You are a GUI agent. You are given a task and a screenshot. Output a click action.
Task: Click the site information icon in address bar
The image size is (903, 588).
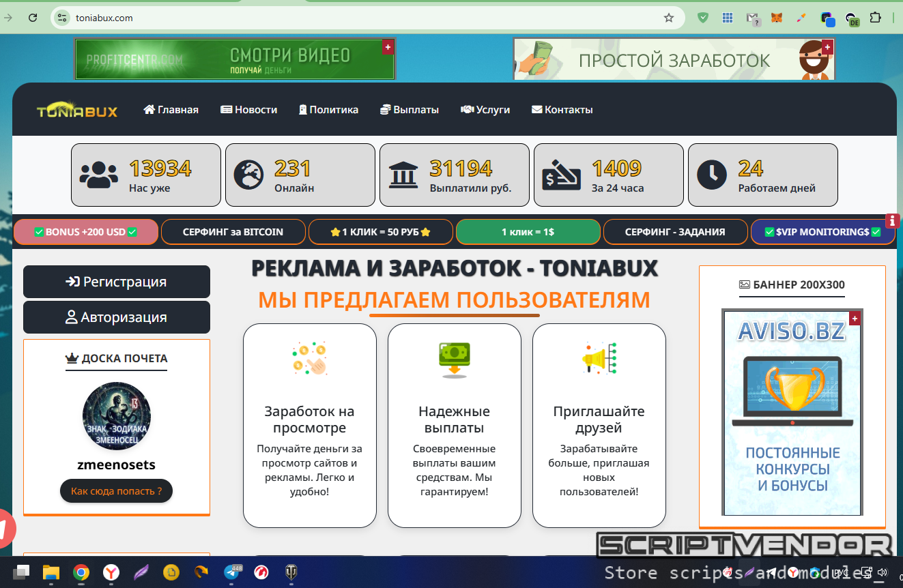62,18
